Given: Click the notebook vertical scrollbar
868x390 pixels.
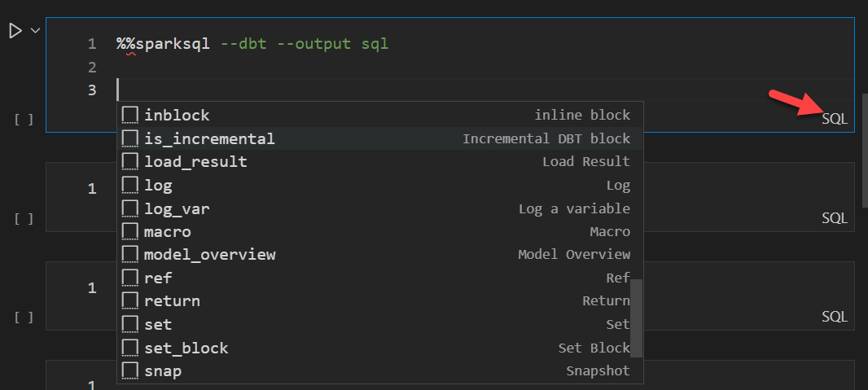Looking at the screenshot, I should click(864, 163).
